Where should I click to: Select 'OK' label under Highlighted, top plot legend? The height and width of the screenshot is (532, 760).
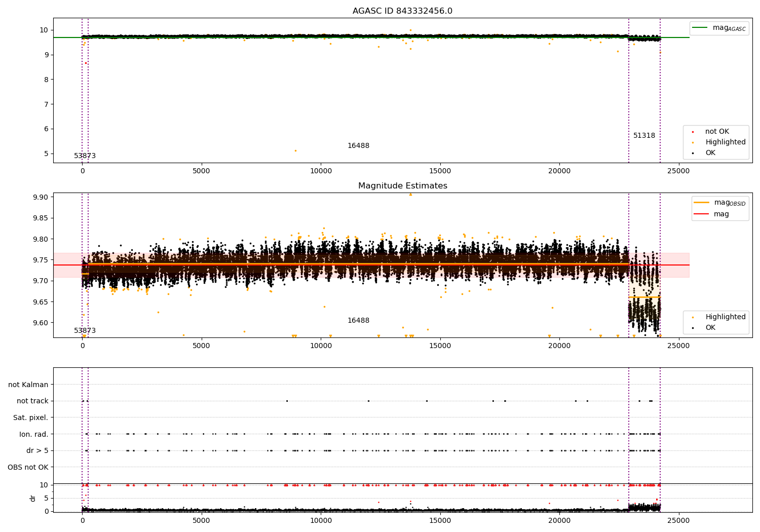tap(710, 153)
